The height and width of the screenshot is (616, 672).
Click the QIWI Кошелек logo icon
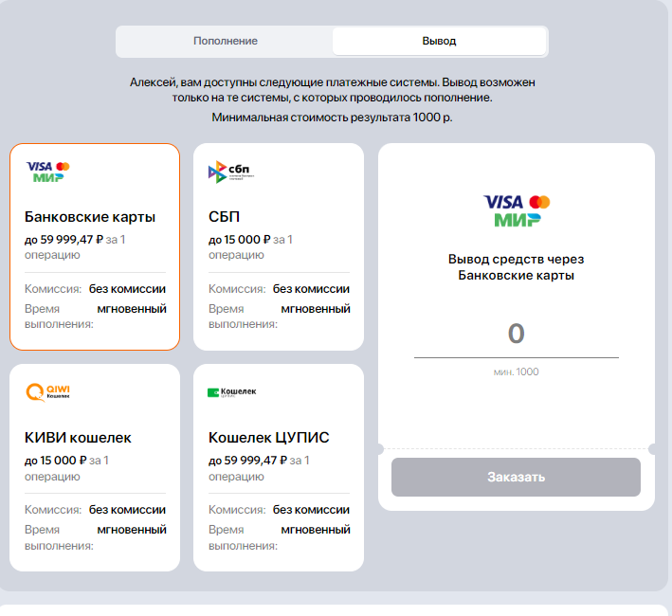coord(48,392)
